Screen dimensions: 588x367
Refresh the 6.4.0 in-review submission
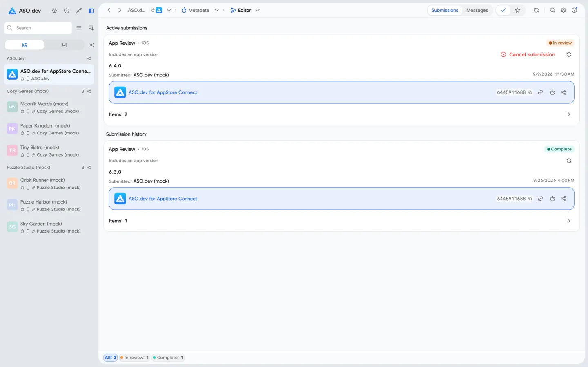pyautogui.click(x=569, y=54)
